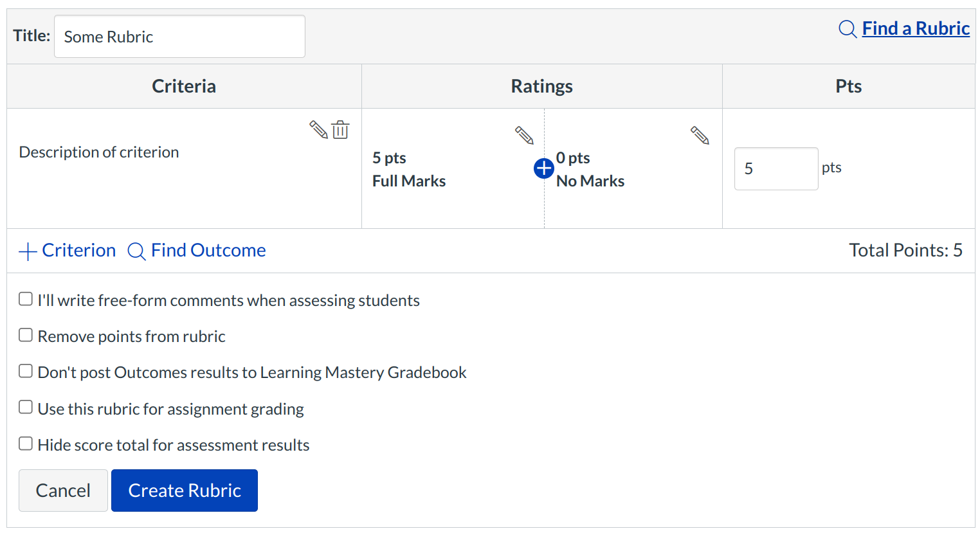
Task: Click the magnifier icon beside Find a Rubric
Action: tap(848, 29)
